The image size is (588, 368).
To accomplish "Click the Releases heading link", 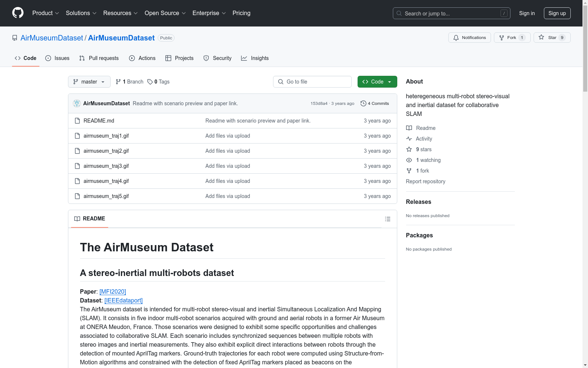I will point(419,202).
